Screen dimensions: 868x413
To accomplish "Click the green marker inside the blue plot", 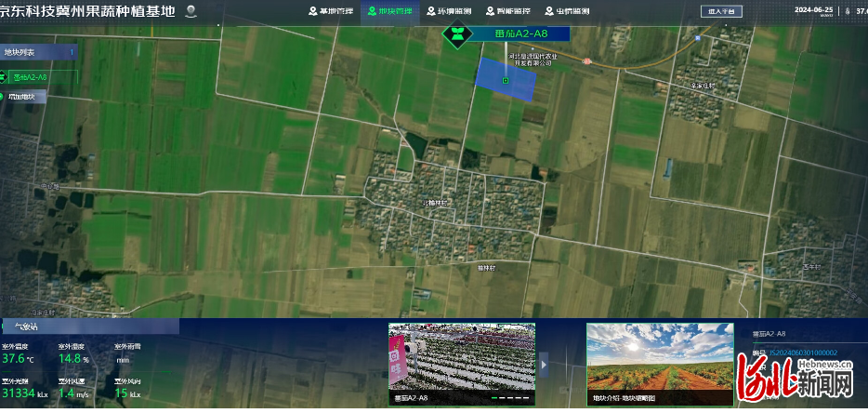I will click(x=506, y=81).
